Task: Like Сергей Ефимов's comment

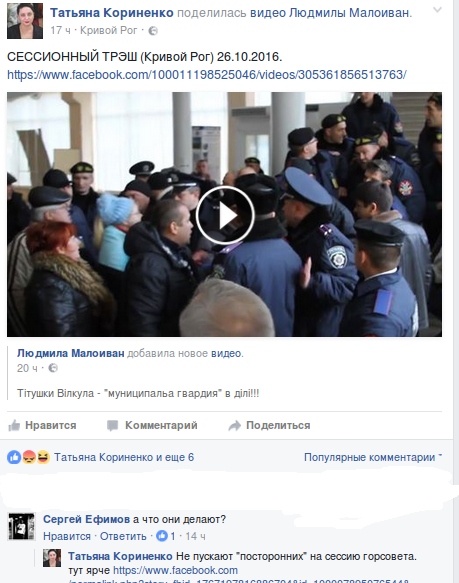Action: 67,536
